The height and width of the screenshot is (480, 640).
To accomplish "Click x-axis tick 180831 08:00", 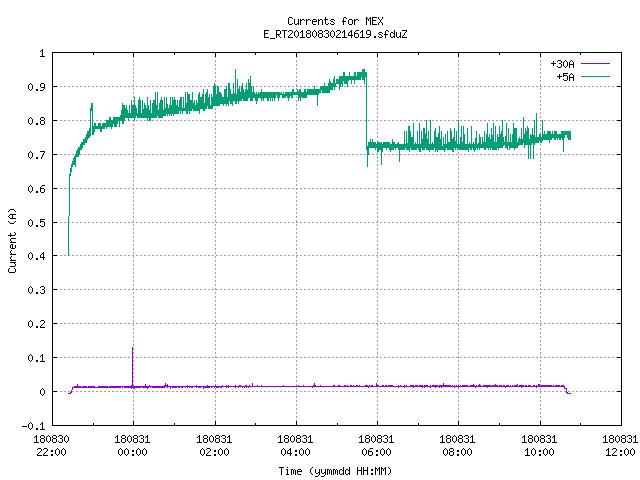I will (x=457, y=446).
